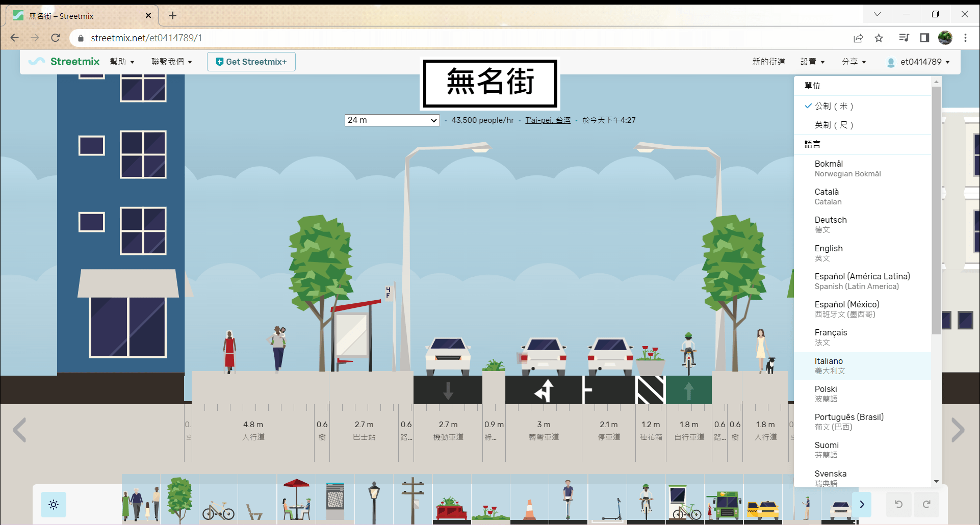Click 新的街道 to create a new street
This screenshot has height=525, width=980.
coord(768,61)
